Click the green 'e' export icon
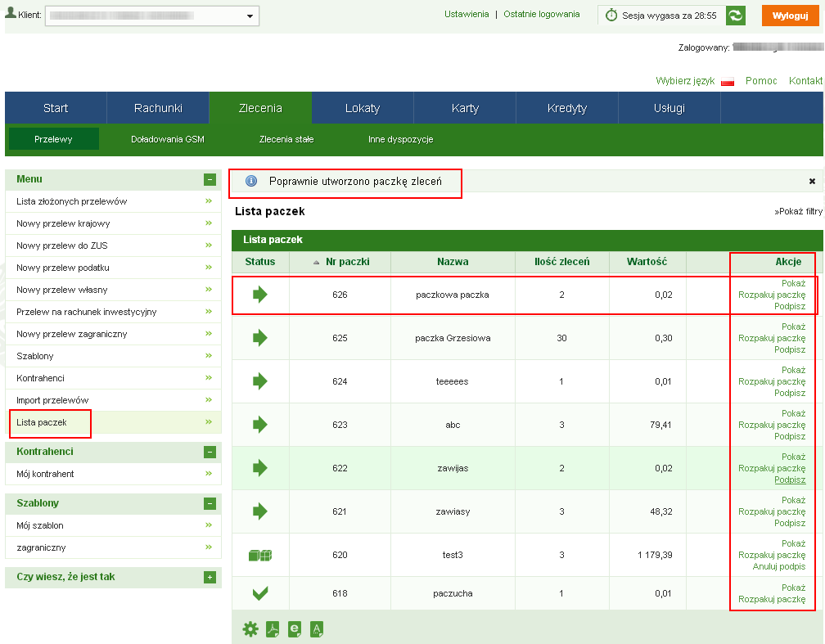825x644 pixels. [x=295, y=628]
